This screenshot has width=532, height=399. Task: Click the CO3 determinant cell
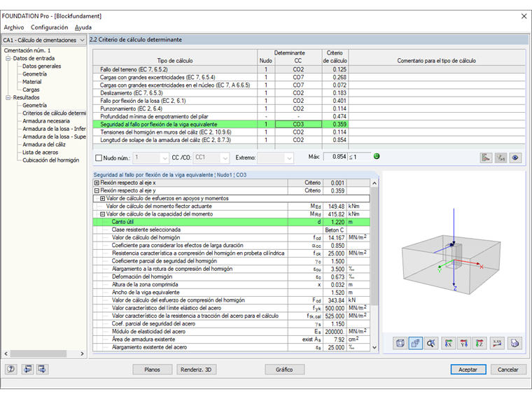coord(298,125)
